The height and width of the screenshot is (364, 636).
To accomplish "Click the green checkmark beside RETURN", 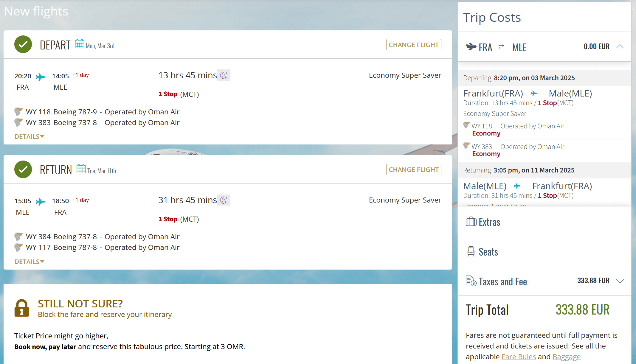I will (x=23, y=169).
